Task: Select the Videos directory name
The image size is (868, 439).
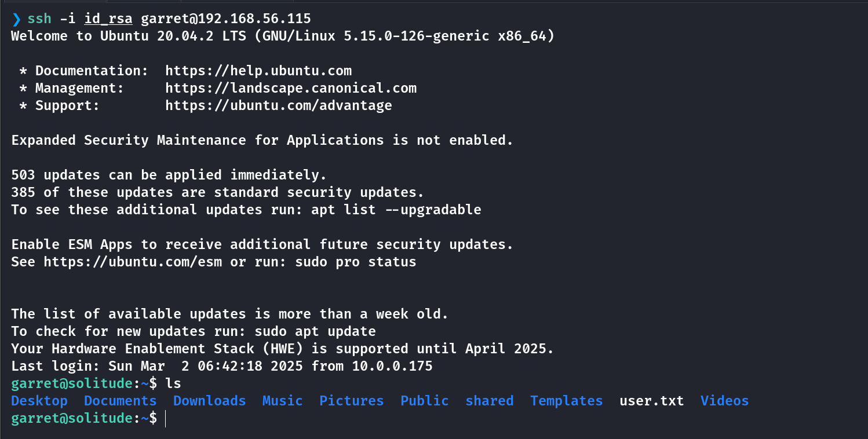Action: click(x=725, y=401)
